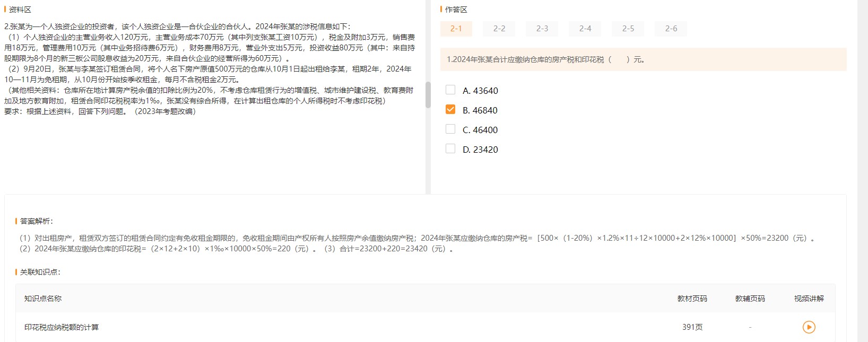868x342 pixels.
Task: Click the 知识点名称 column header
Action: pos(43,299)
